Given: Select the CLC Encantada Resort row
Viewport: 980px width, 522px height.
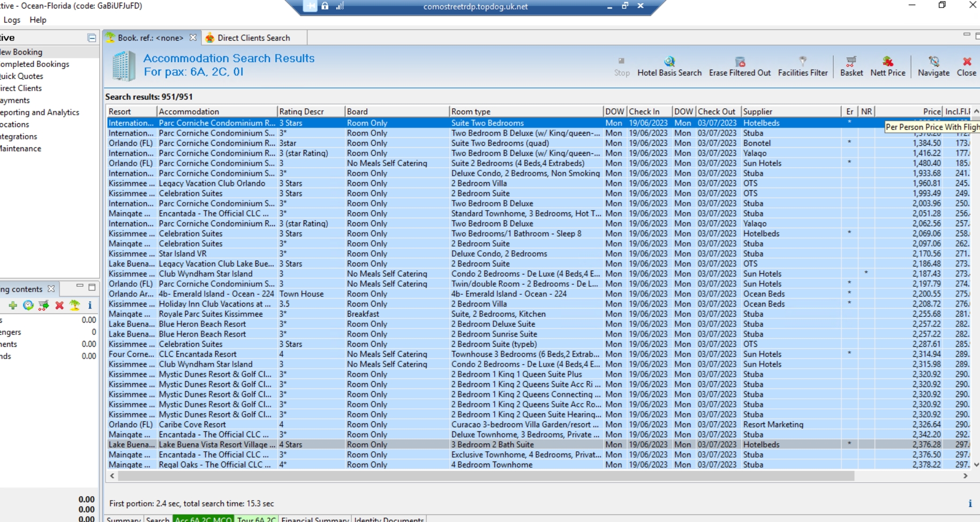Looking at the screenshot, I should (x=539, y=354).
